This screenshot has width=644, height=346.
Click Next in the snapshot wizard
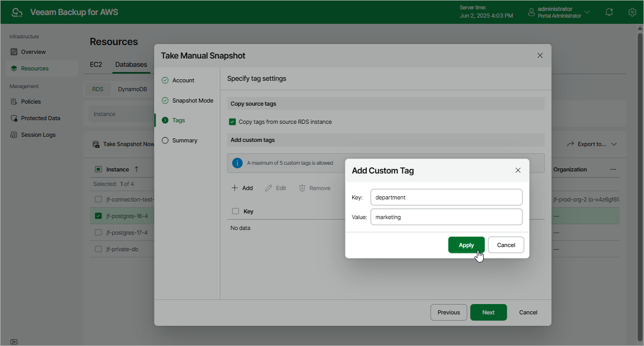(488, 312)
